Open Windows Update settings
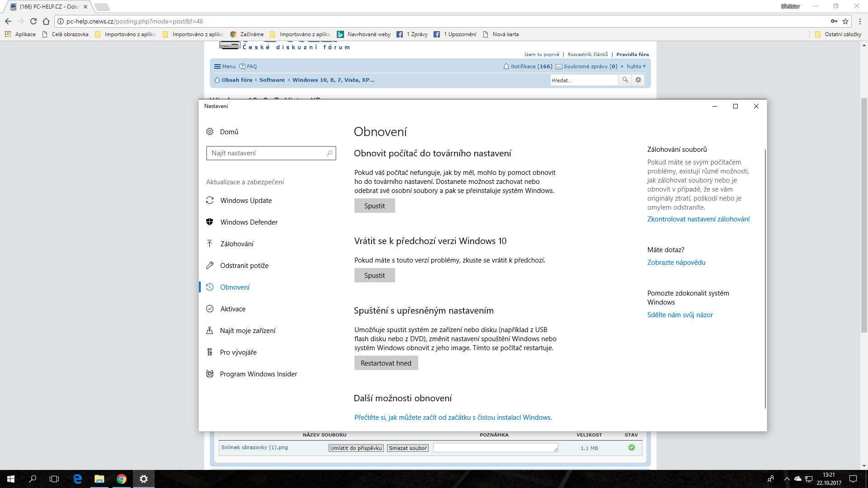 (x=245, y=200)
